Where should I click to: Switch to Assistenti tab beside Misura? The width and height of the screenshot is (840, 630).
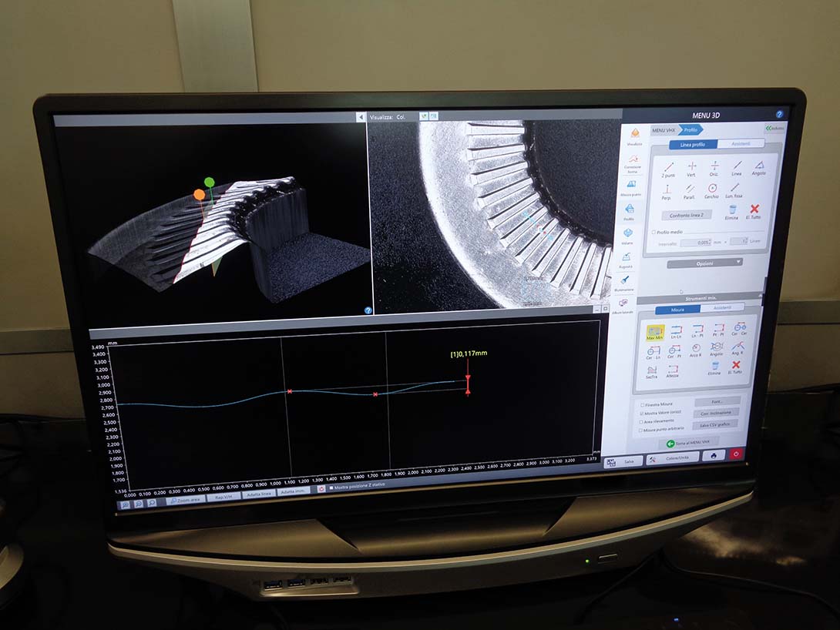(722, 308)
